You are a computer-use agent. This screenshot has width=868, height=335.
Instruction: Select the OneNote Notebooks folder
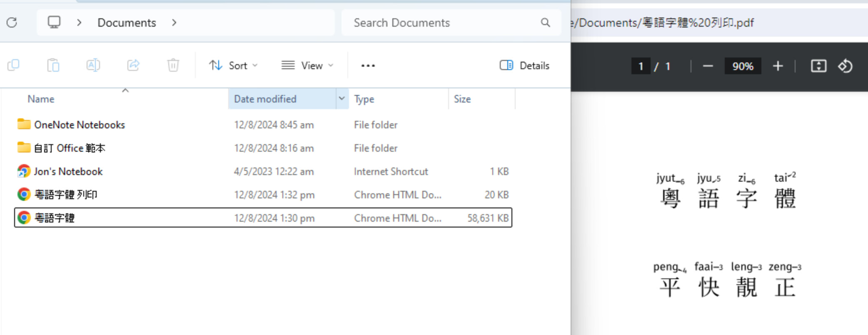pyautogui.click(x=79, y=125)
